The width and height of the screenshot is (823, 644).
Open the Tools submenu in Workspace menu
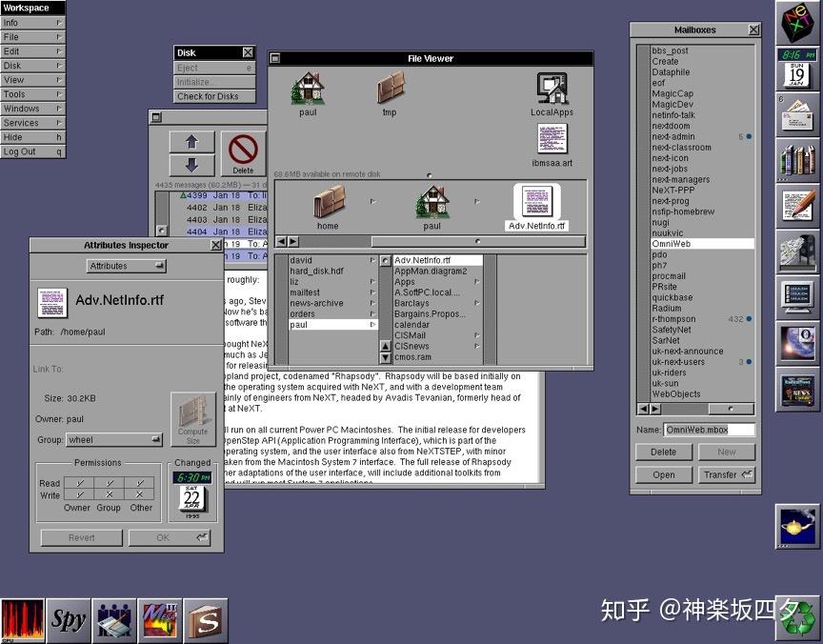pyautogui.click(x=32, y=94)
